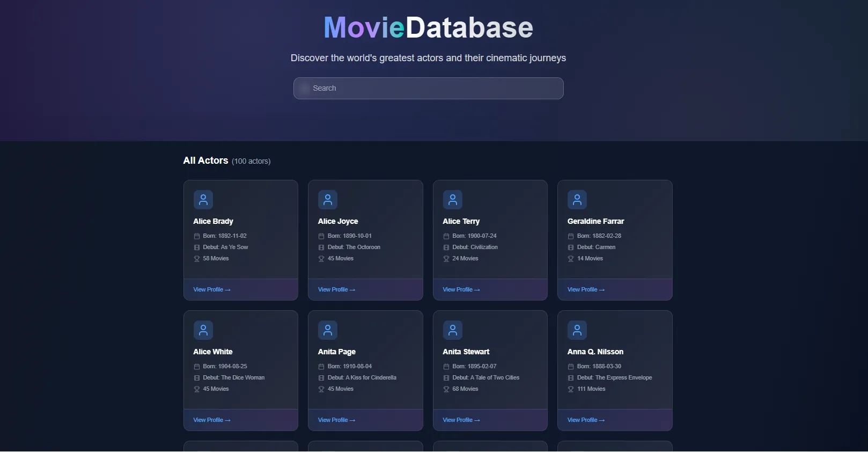Click the Born: 1910-08-04 text
Screen dimensions: 868x452
(x=350, y=366)
